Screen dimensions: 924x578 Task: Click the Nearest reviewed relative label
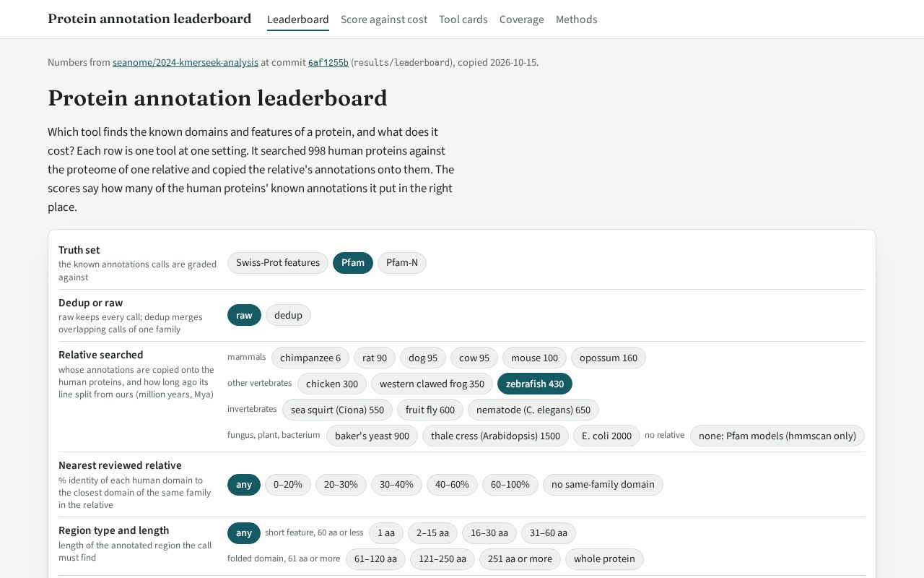coord(120,465)
